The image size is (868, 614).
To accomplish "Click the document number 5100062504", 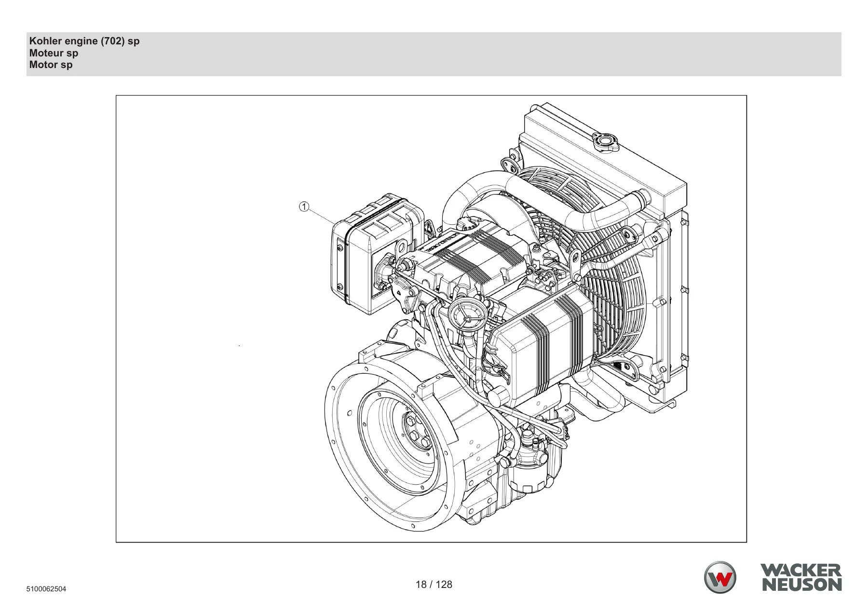I will click(46, 589).
